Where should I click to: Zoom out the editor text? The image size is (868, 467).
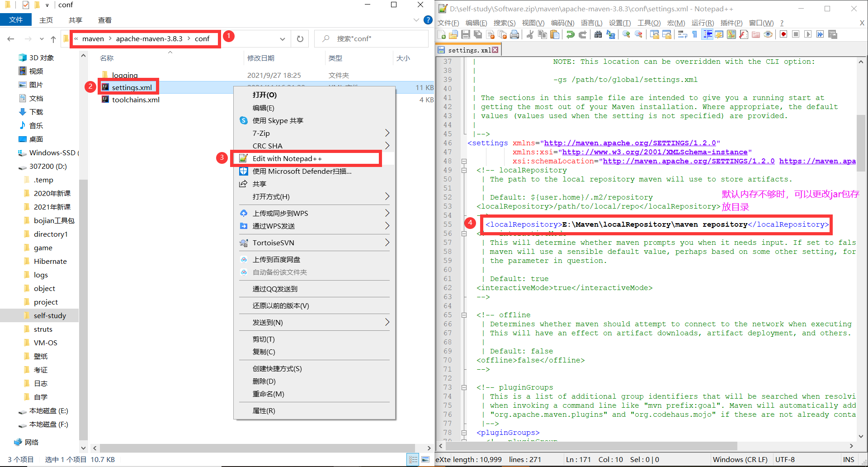coord(638,35)
